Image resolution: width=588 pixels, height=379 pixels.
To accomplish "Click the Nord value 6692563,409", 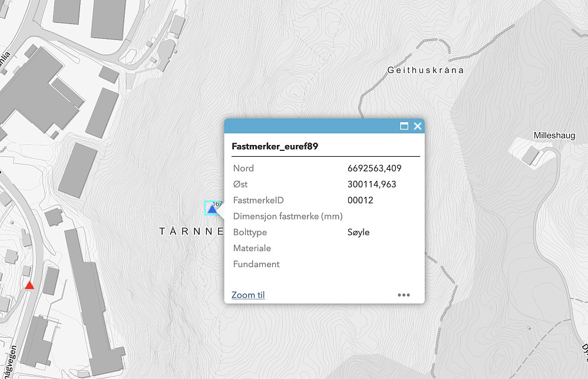I will coord(374,168).
